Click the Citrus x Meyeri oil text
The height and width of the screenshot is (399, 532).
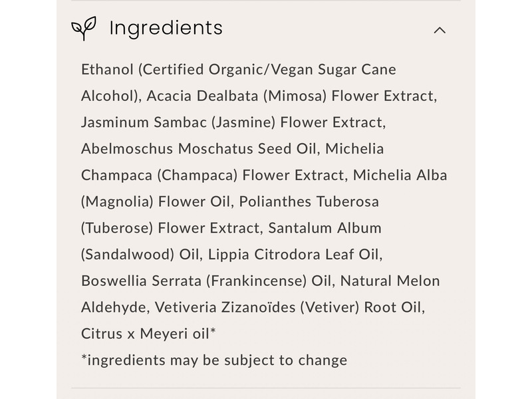pyautogui.click(x=148, y=334)
